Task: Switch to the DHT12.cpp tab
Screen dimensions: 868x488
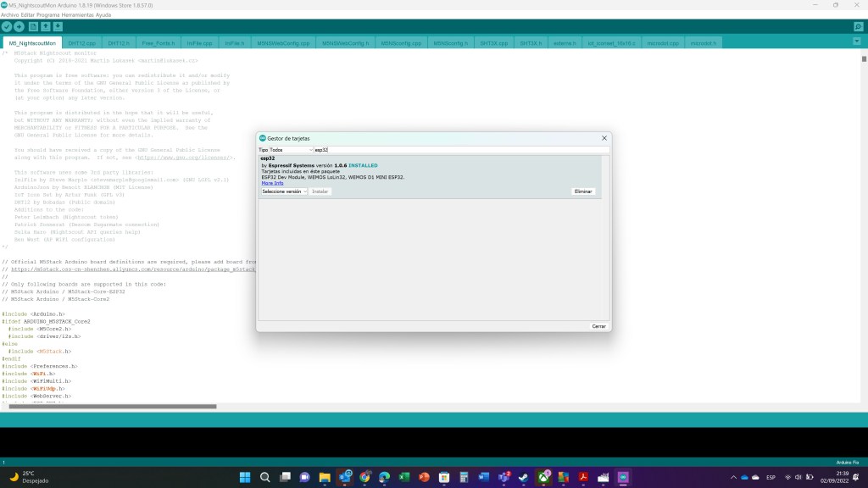Action: tap(81, 42)
